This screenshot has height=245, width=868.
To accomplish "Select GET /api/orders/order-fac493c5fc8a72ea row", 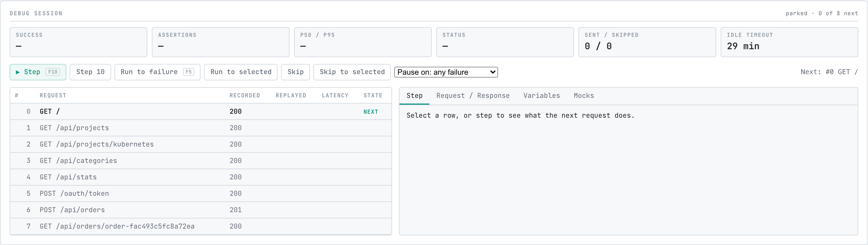I will tap(201, 227).
